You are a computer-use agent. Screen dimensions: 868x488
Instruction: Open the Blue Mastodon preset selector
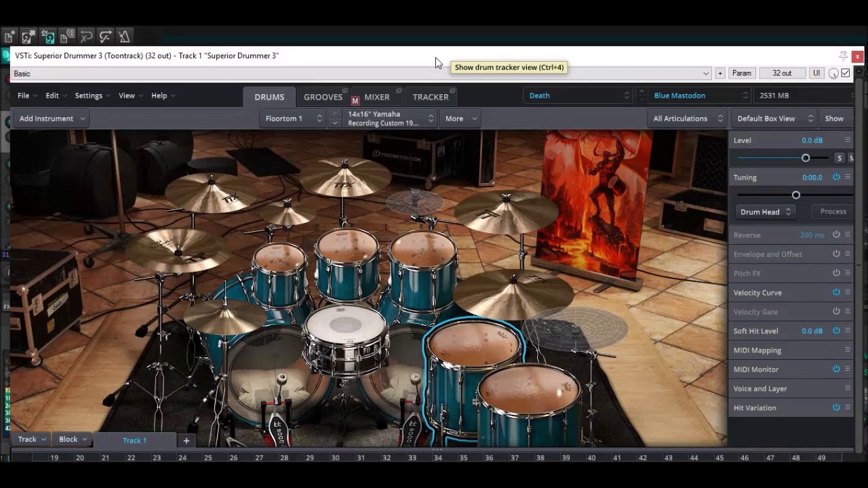[699, 96]
